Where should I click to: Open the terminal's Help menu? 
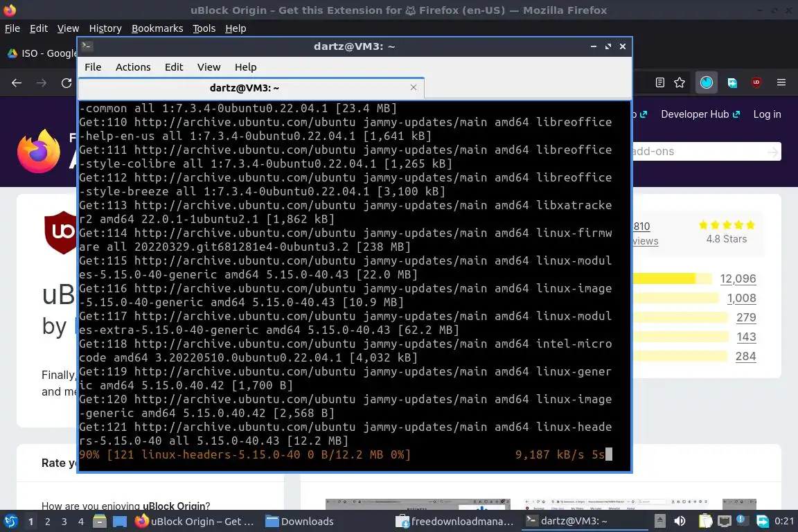[245, 67]
